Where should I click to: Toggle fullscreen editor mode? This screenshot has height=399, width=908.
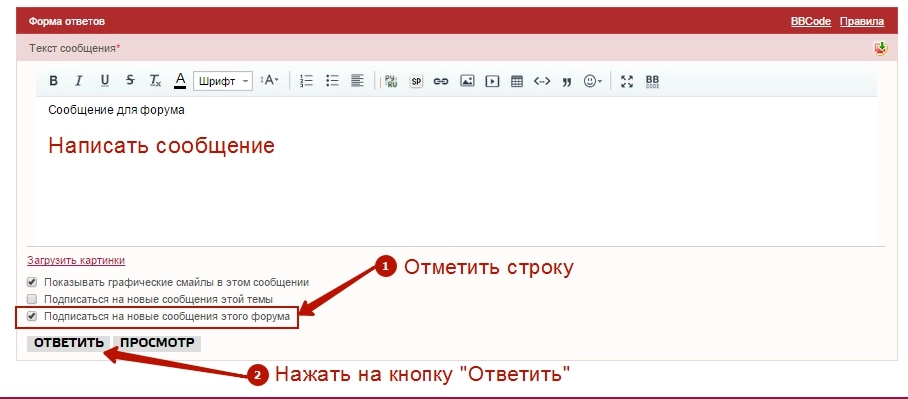627,81
